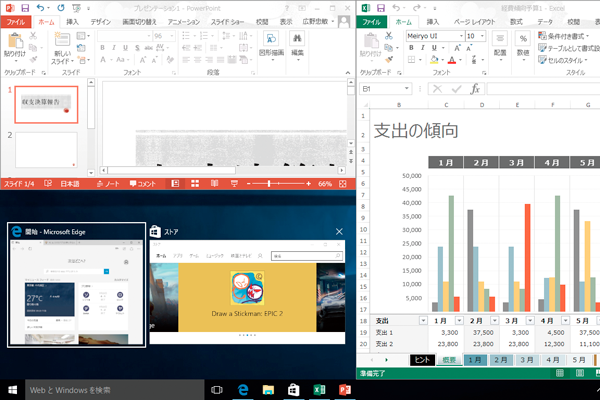This screenshot has height=400, width=600.
Task: Click PowerPoint Save icon in quick access toolbar
Action: [25, 8]
